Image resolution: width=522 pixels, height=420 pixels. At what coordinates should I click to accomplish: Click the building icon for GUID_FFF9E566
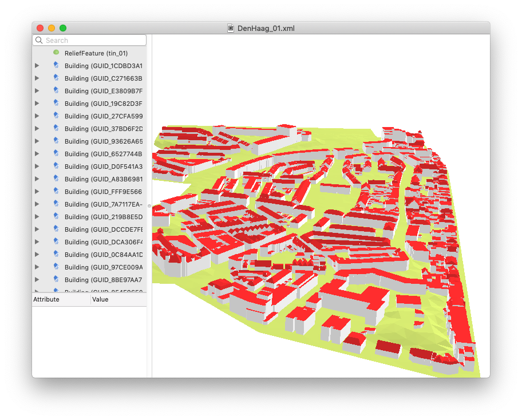click(56, 192)
